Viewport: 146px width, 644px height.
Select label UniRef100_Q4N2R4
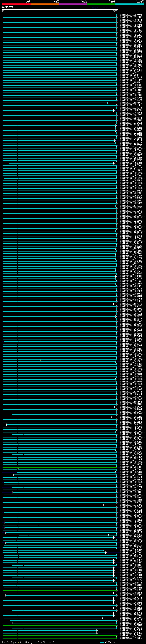131,512
